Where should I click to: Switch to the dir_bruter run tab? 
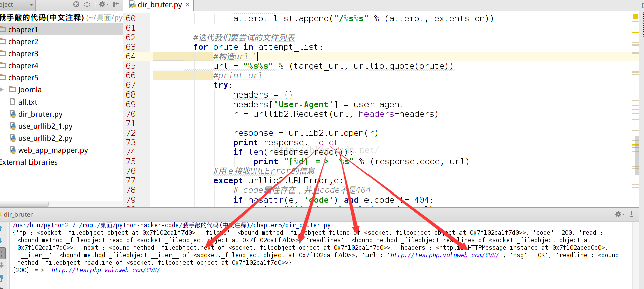pyautogui.click(x=19, y=214)
